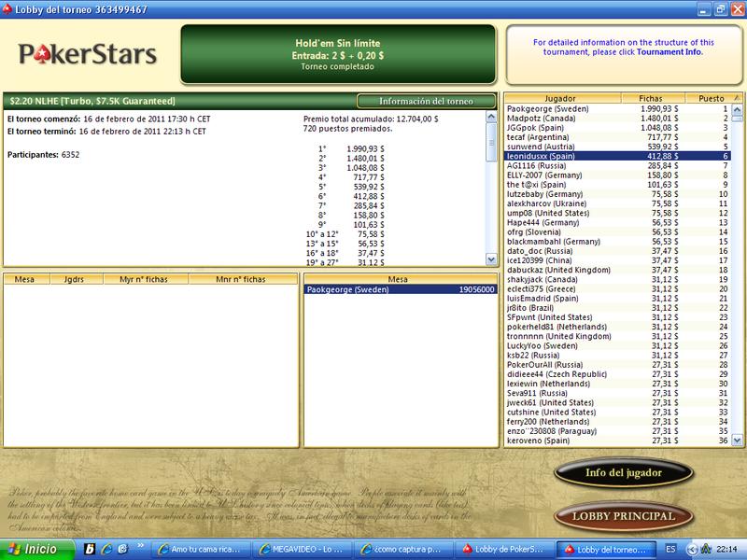Select player dabuckaz (United Kingdom)

point(617,270)
